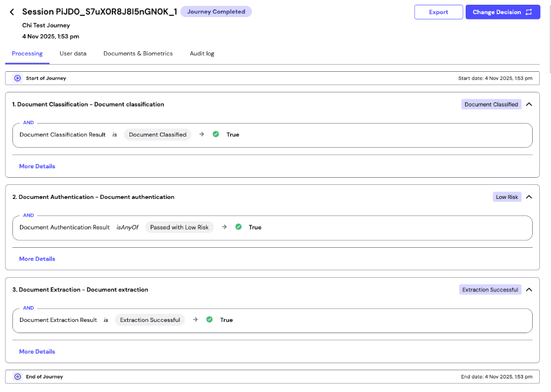Screen dimensions: 551x392
Task: Collapse the Document Authentication section
Action: click(529, 197)
